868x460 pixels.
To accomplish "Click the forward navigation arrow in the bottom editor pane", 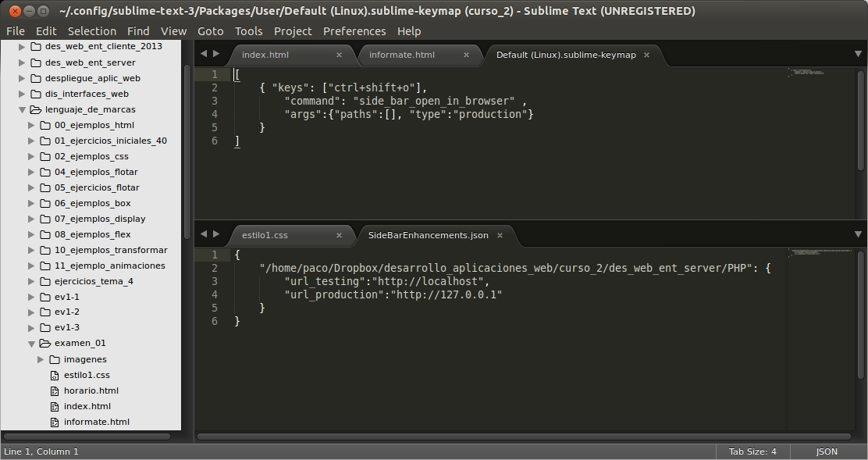I will 216,235.
